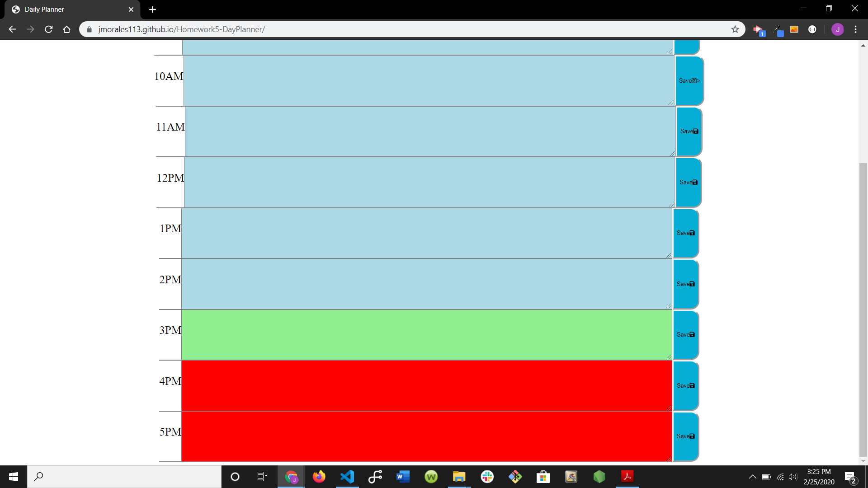868x488 pixels.
Task: Bookmark this page with star icon
Action: tap(735, 29)
